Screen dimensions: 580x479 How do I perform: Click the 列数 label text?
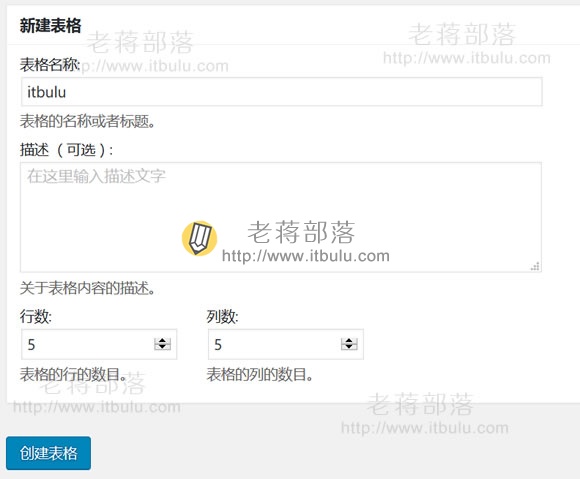coord(222,317)
